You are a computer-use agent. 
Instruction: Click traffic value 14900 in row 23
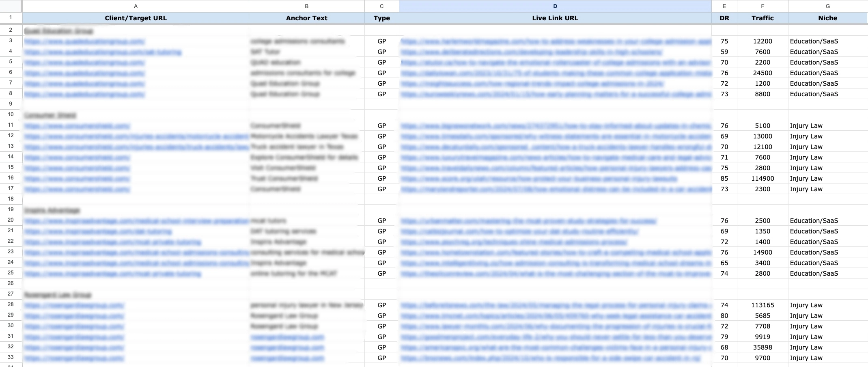click(x=762, y=252)
